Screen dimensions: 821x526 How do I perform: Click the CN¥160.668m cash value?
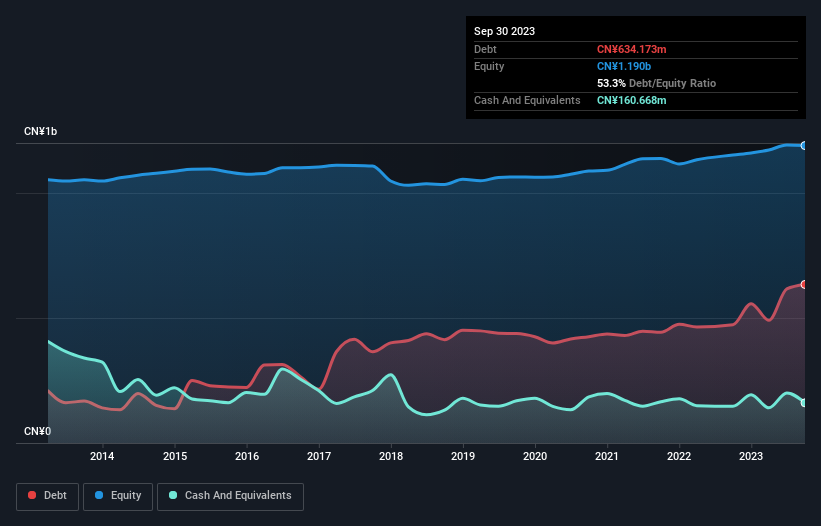(631, 100)
